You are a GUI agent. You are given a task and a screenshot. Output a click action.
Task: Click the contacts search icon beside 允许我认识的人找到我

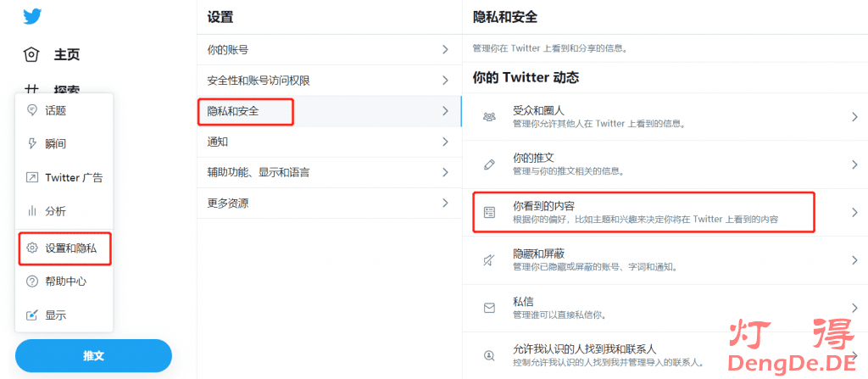tap(489, 356)
